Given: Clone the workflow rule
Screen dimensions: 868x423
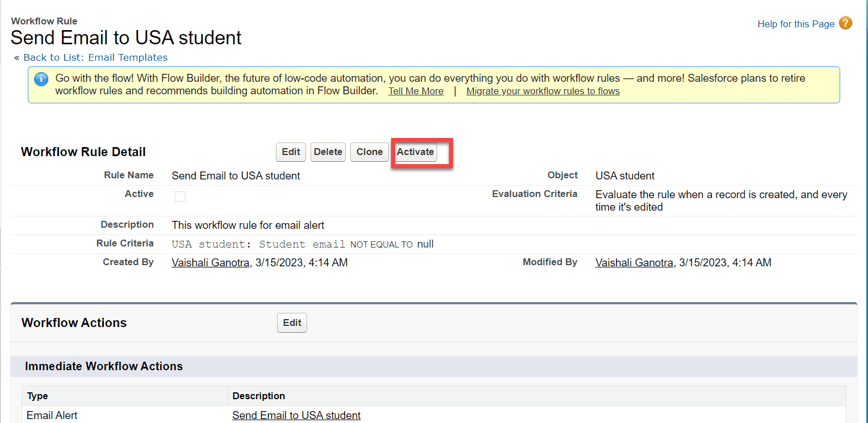Looking at the screenshot, I should (x=369, y=152).
